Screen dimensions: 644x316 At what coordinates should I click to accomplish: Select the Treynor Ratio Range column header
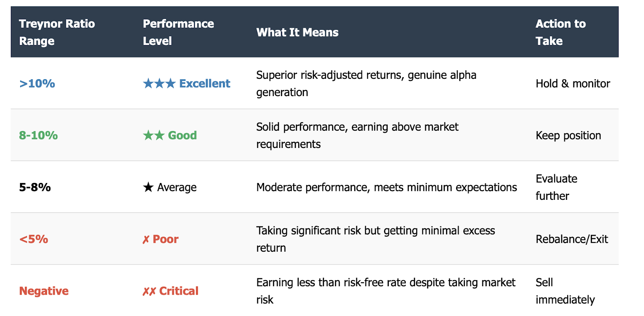(57, 32)
